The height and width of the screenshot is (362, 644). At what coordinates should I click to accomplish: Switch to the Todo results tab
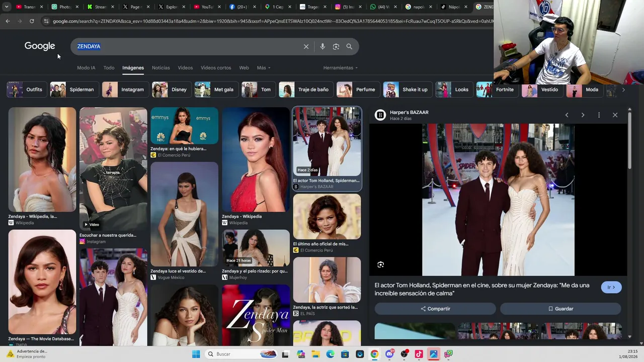(x=109, y=68)
